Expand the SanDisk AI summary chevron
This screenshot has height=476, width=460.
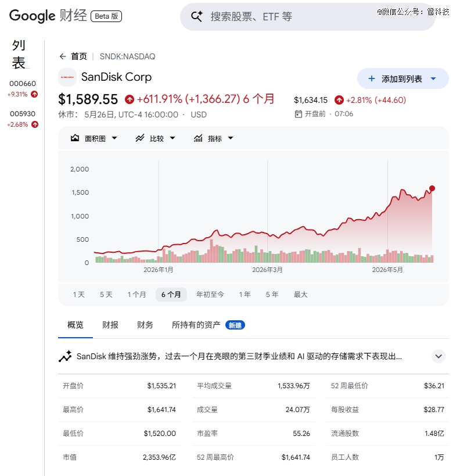point(439,356)
